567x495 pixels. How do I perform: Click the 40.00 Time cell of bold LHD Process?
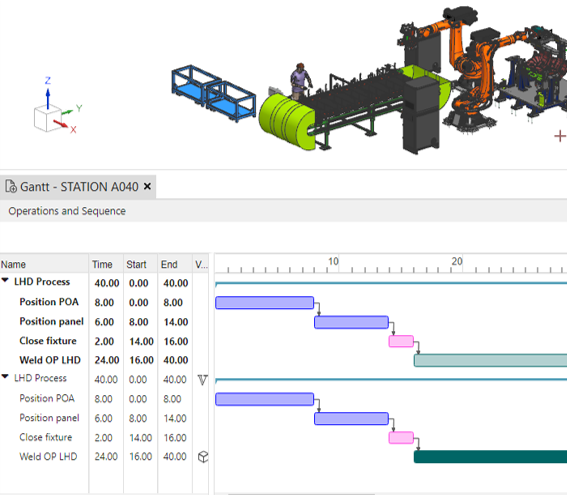pos(107,283)
